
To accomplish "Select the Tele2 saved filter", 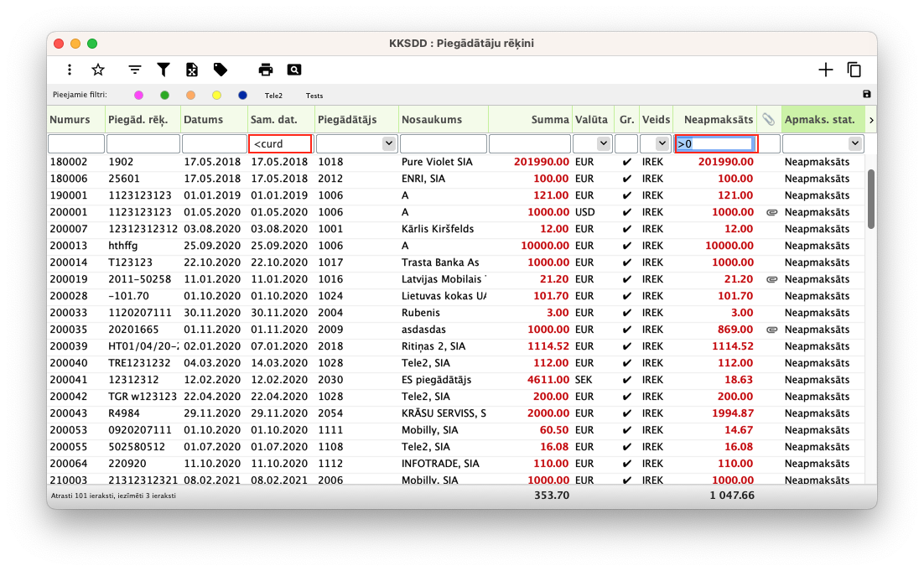I will [273, 96].
